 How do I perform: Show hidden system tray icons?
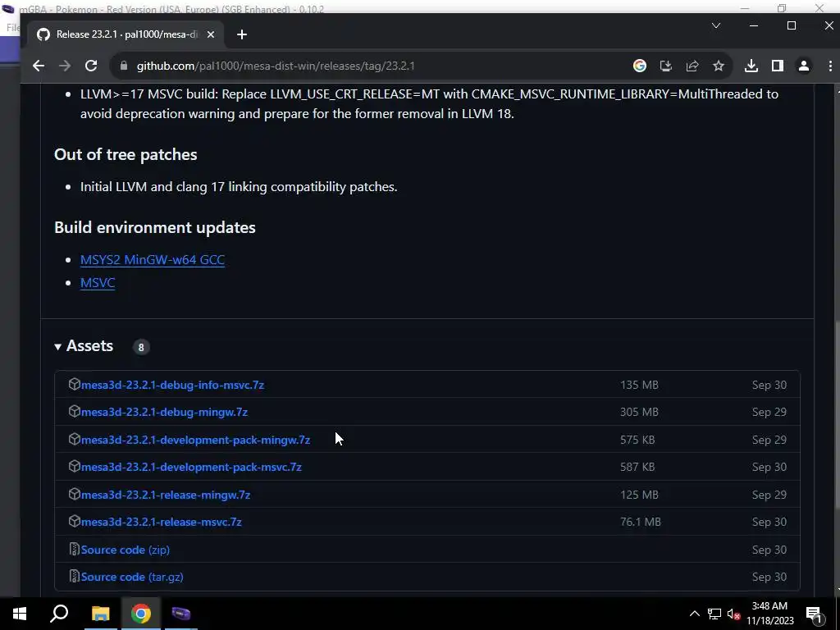click(694, 614)
